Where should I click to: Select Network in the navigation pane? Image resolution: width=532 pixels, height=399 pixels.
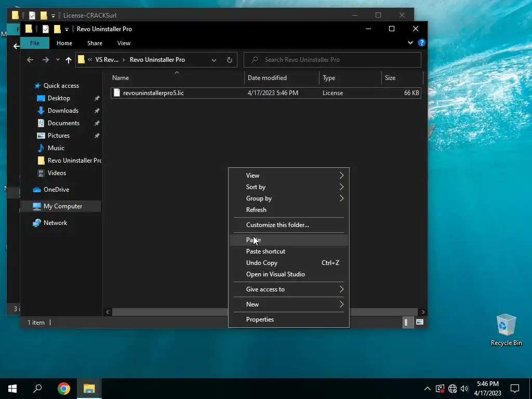point(55,223)
